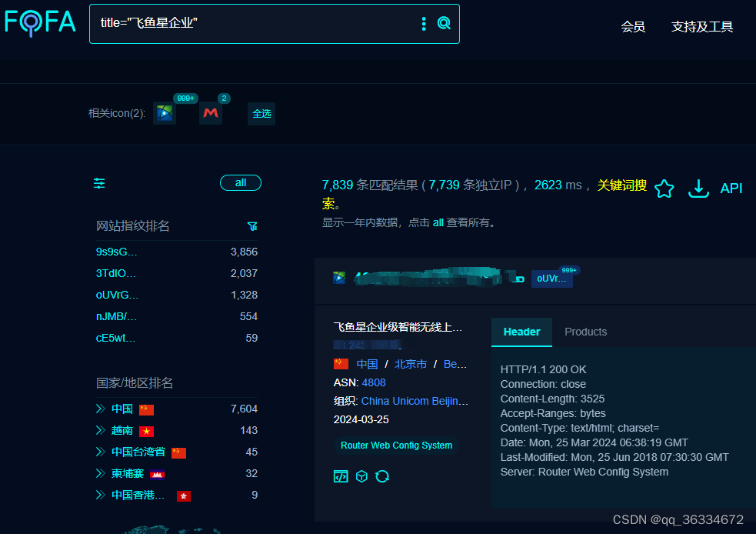
Task: Select fingerprint 9s9sG... in ranking
Action: (117, 252)
